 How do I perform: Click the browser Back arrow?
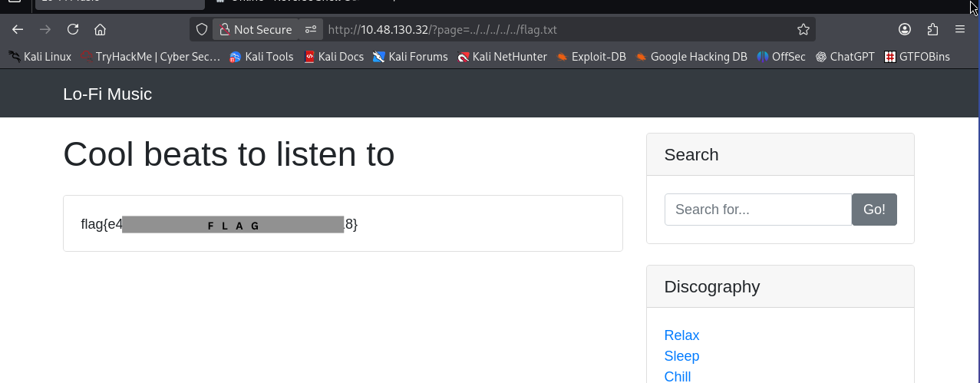(18, 29)
